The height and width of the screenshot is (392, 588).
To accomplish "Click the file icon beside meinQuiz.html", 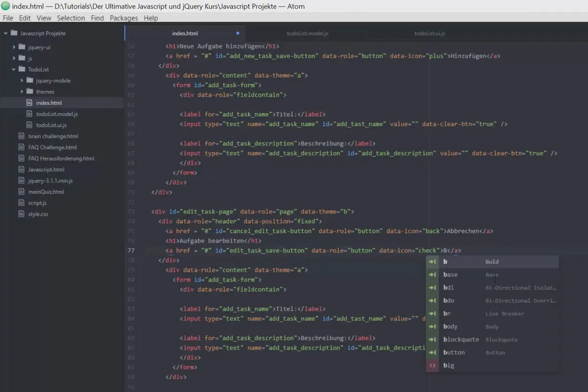I will pyautogui.click(x=21, y=192).
